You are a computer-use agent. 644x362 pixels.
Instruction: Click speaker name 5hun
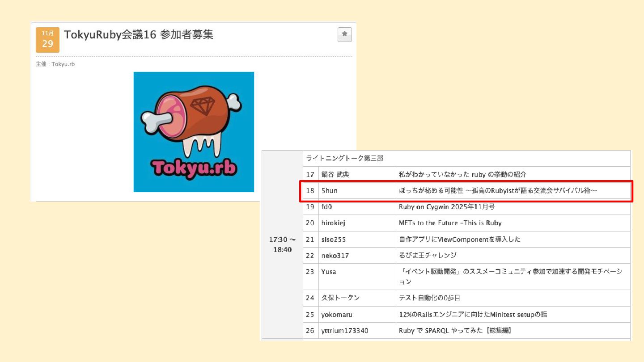[x=330, y=191]
